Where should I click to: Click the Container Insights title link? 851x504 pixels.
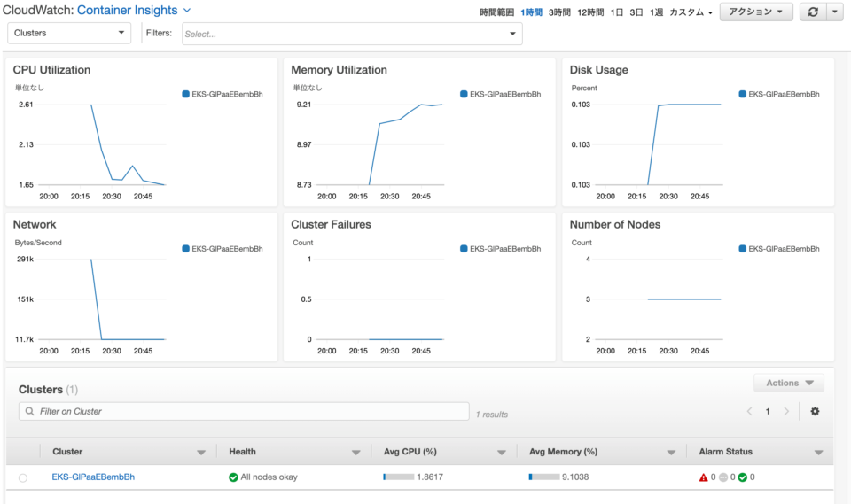pos(127,11)
